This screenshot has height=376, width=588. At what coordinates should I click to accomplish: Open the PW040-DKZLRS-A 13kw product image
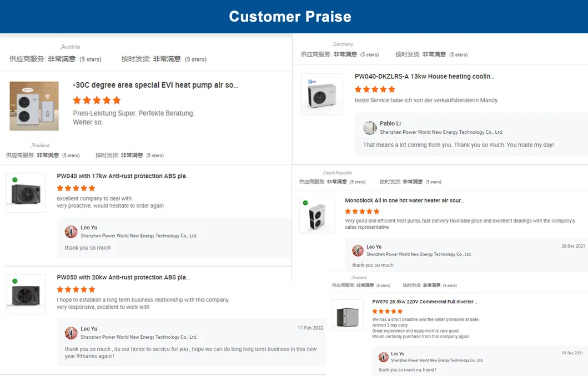321,94
